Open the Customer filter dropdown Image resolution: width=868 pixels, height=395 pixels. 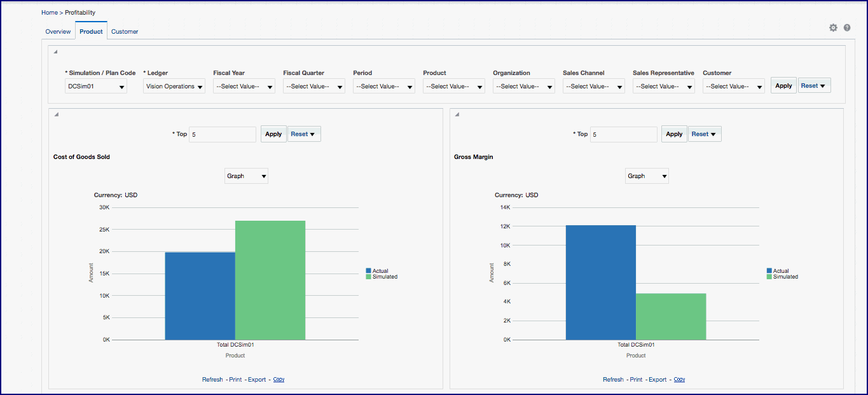tap(734, 87)
